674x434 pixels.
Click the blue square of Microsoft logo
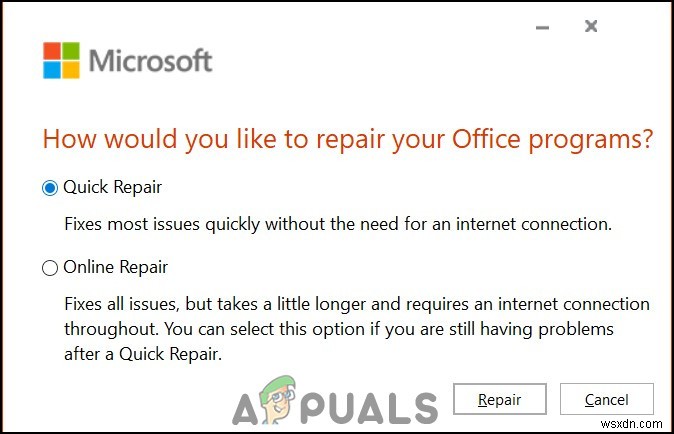pos(52,69)
